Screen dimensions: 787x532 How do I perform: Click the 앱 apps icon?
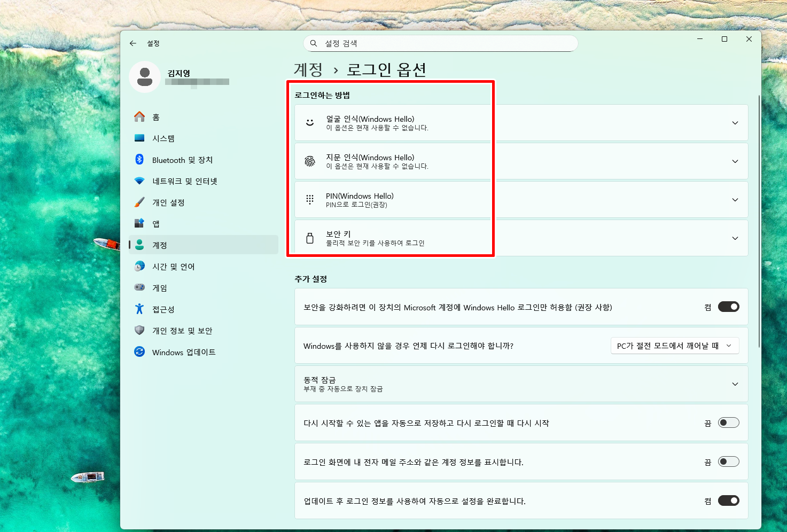point(139,223)
